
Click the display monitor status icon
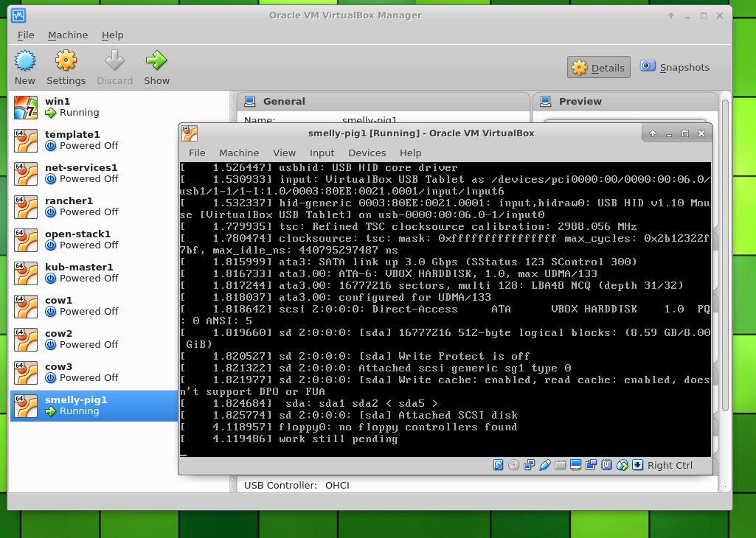(575, 465)
